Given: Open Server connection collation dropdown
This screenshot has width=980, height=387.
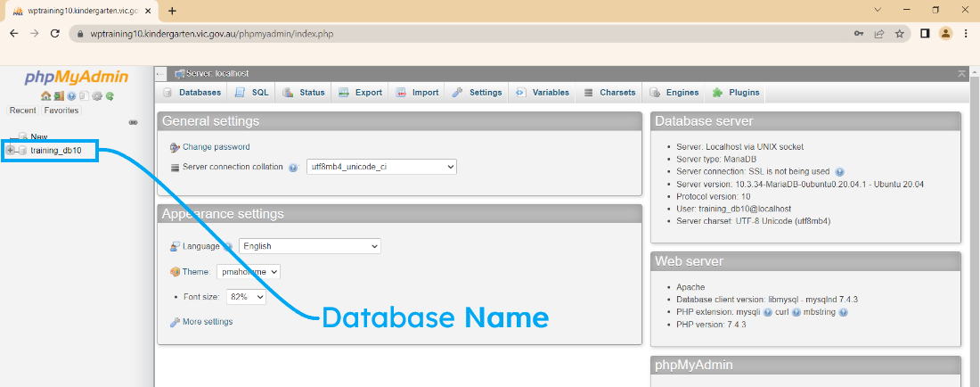Looking at the screenshot, I should coord(381,167).
